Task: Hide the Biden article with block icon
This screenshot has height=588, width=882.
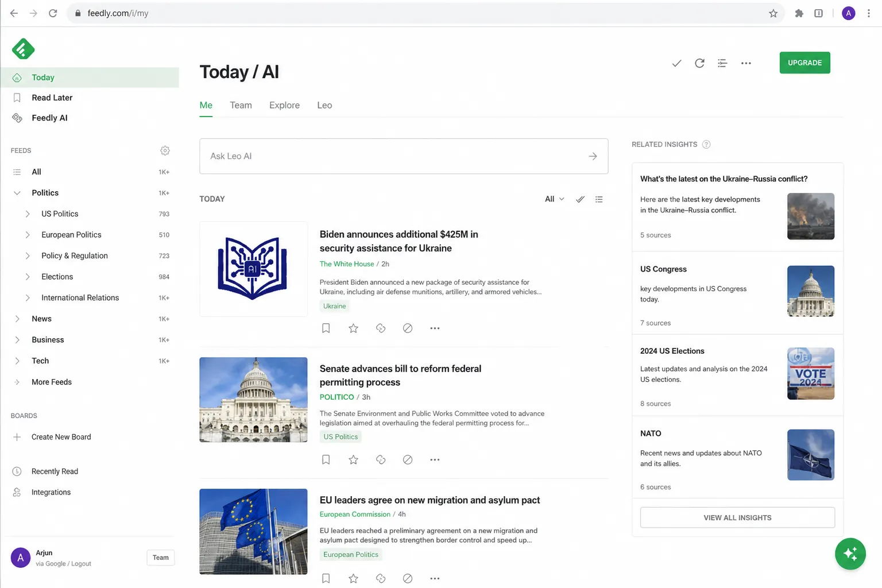Action: [408, 328]
